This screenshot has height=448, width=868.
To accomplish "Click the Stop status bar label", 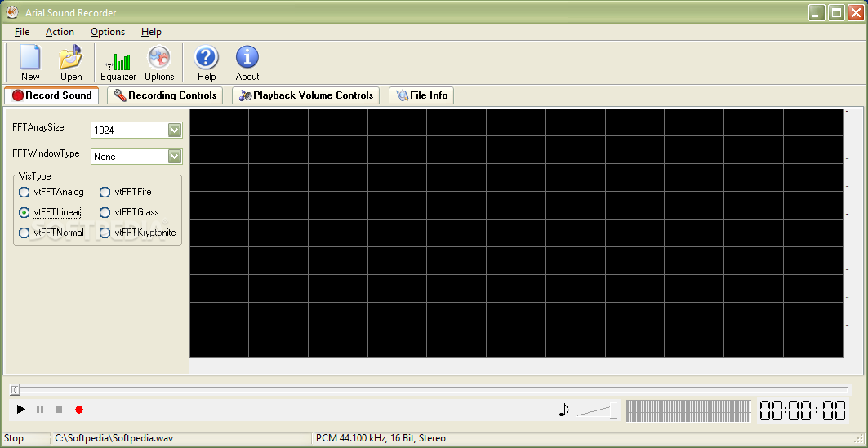I will (x=14, y=438).
